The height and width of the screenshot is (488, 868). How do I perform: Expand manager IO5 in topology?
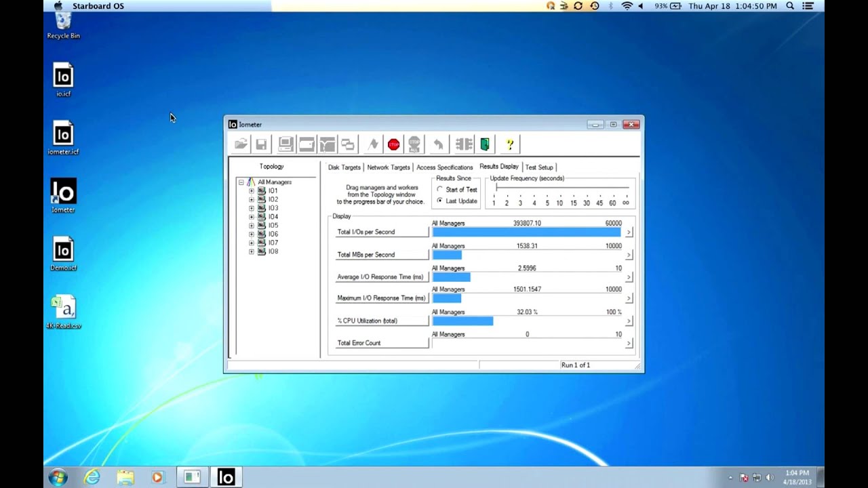[x=252, y=226]
